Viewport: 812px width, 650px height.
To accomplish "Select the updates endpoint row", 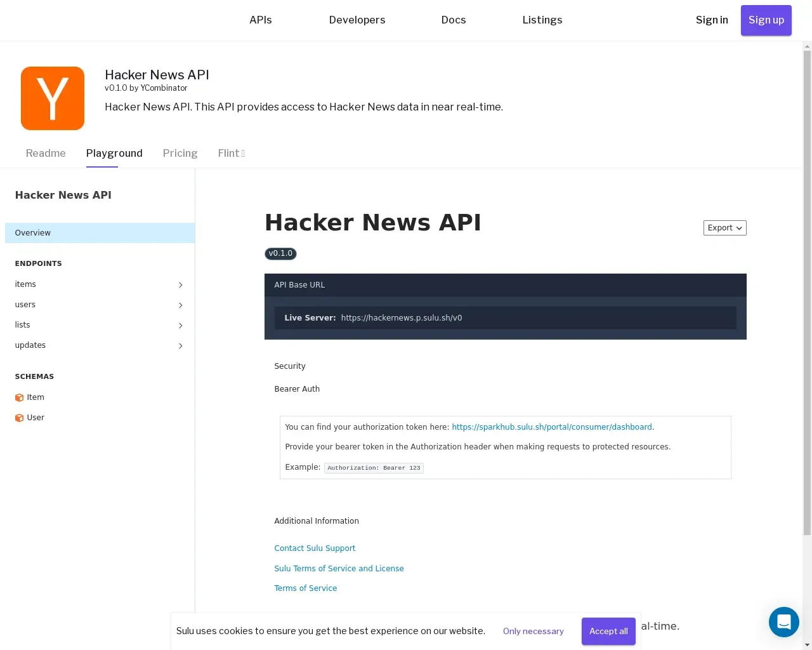I will (x=100, y=345).
